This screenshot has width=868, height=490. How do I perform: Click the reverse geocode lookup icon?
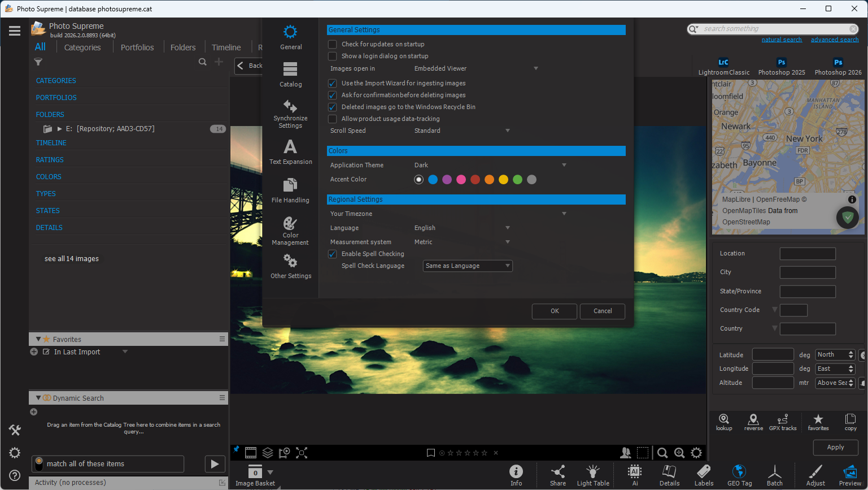(x=753, y=422)
